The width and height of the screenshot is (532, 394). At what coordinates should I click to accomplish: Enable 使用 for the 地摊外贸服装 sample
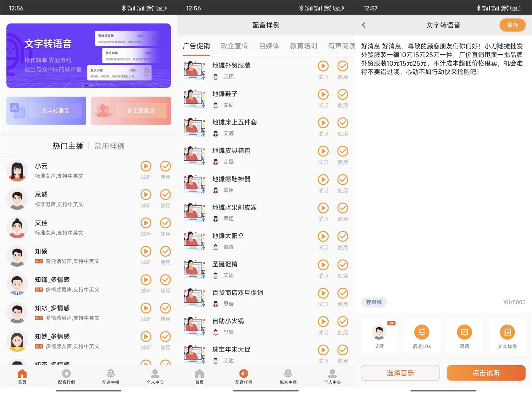coord(343,67)
